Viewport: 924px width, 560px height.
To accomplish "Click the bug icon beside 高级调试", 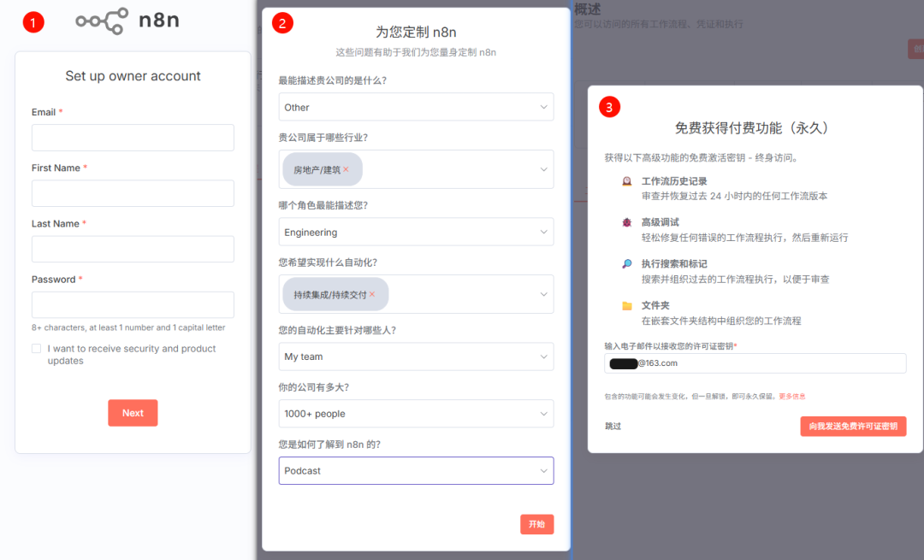I will coord(627,222).
